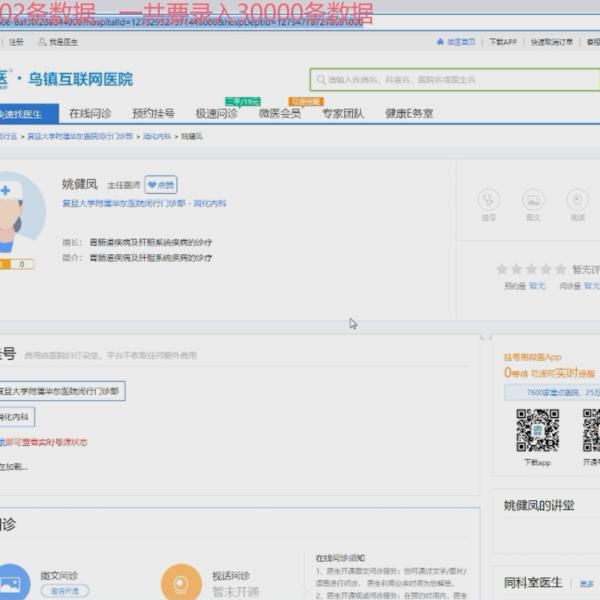
Task: Click the star rating row
Action: [531, 269]
